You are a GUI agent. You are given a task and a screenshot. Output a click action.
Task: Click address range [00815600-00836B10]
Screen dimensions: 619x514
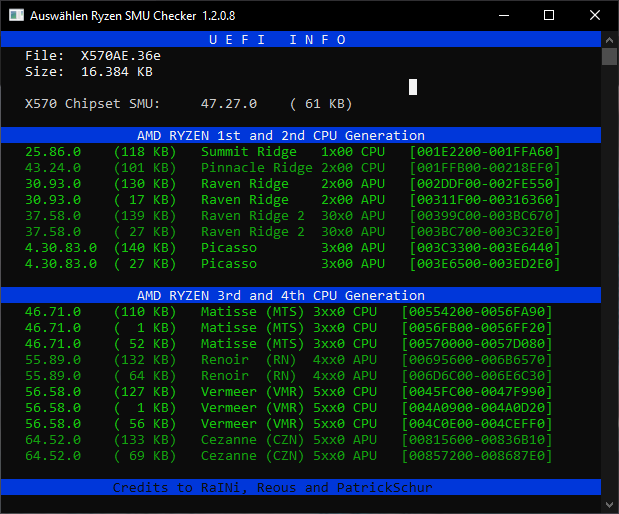point(476,439)
